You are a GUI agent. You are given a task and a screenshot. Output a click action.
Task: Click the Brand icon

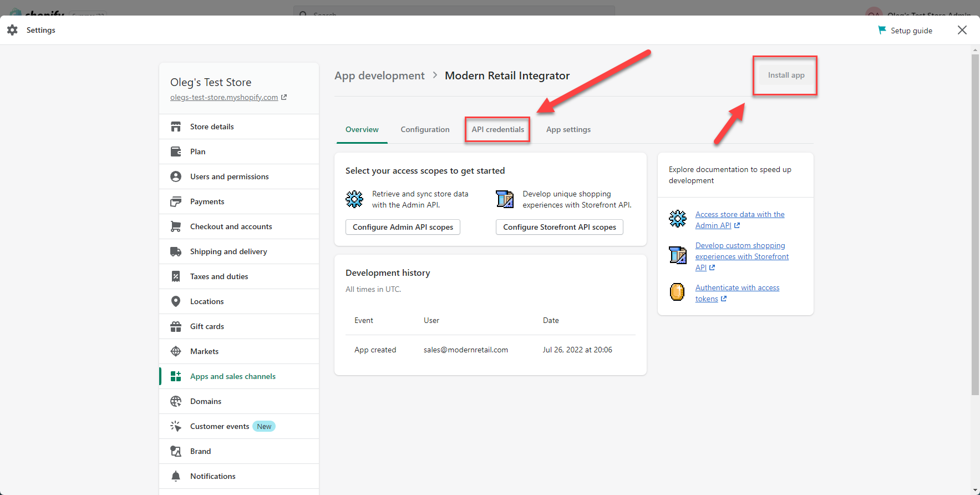click(176, 451)
